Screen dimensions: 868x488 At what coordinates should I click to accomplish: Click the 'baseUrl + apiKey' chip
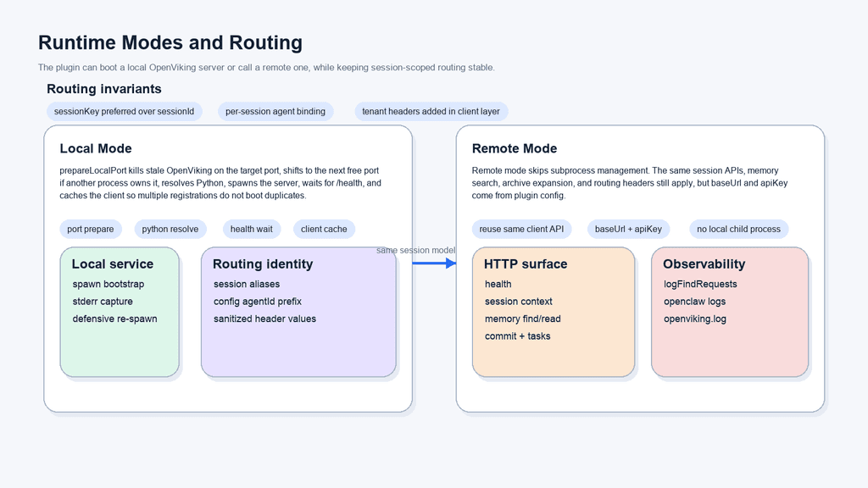[628, 229]
